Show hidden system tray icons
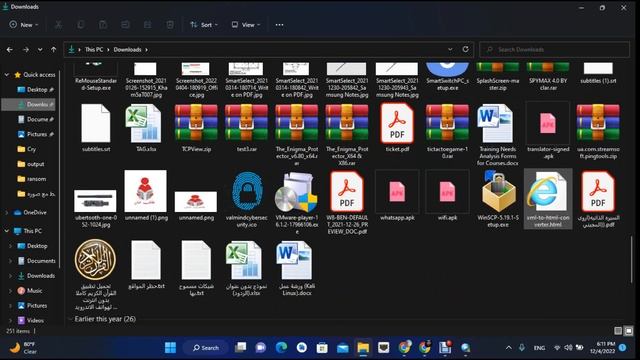This screenshot has width=640, height=360. click(509, 348)
